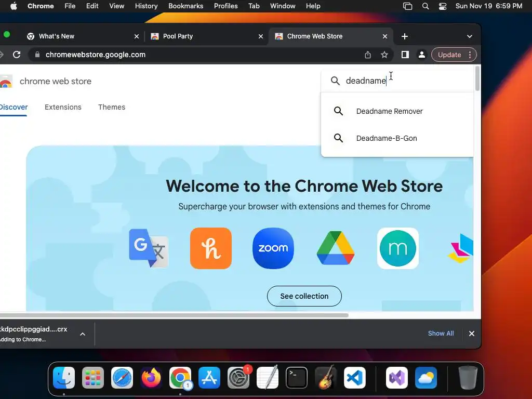532x399 pixels.
Task: Open the profile avatar icon
Action: (422, 55)
